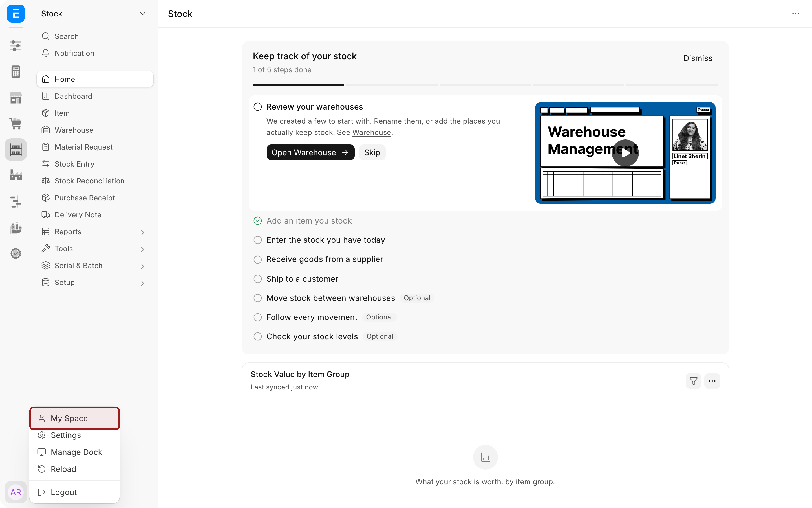
Task: Select the Receive goods from a supplier step
Action: coord(325,259)
